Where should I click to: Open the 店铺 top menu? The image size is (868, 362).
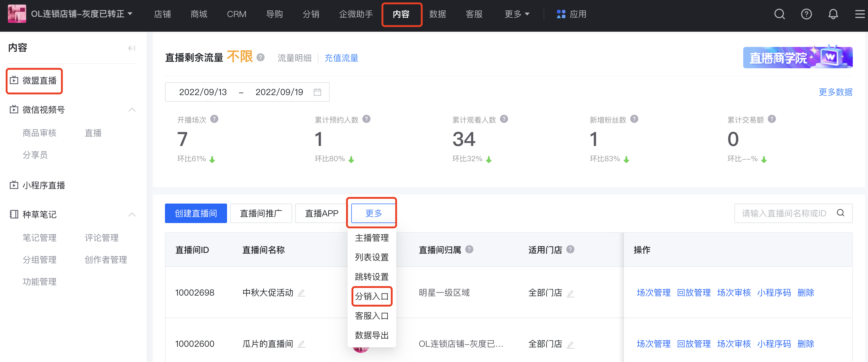tap(163, 14)
